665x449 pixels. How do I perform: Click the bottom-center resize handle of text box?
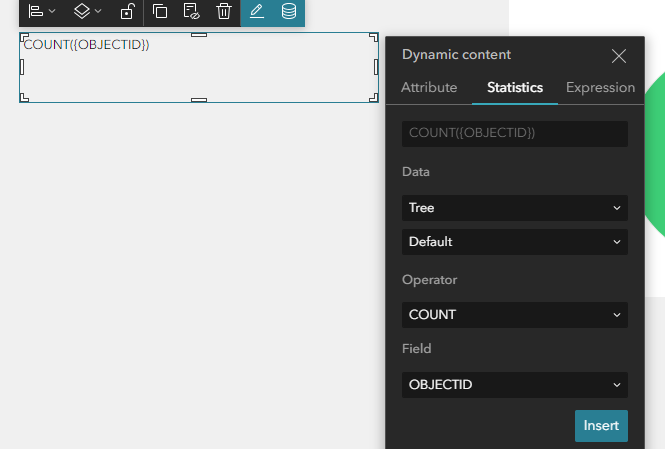coord(199,100)
